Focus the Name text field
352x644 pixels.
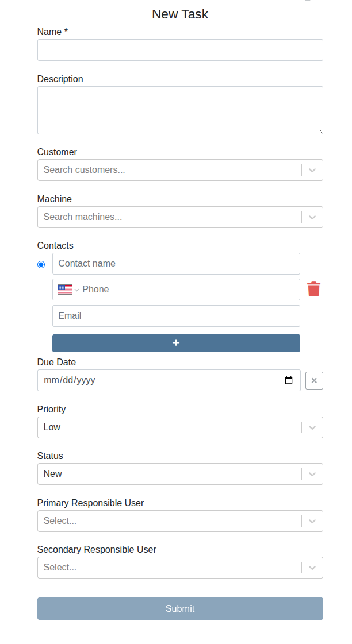click(180, 50)
